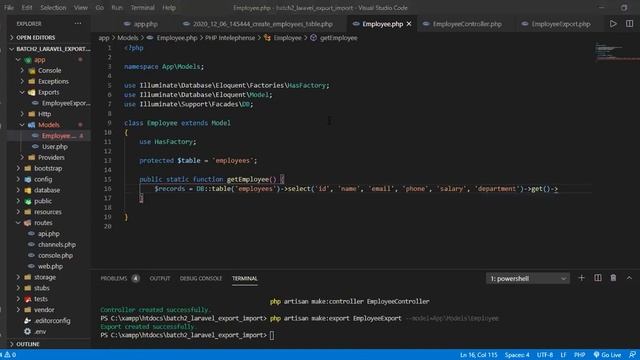Open Explorer more actions ellipsis

78,24
